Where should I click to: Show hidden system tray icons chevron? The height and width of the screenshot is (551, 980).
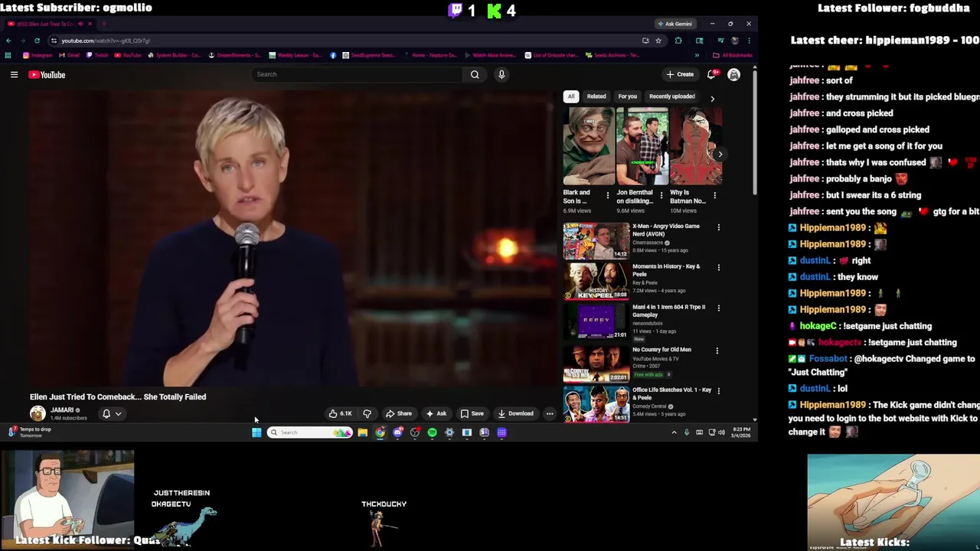[x=674, y=432]
